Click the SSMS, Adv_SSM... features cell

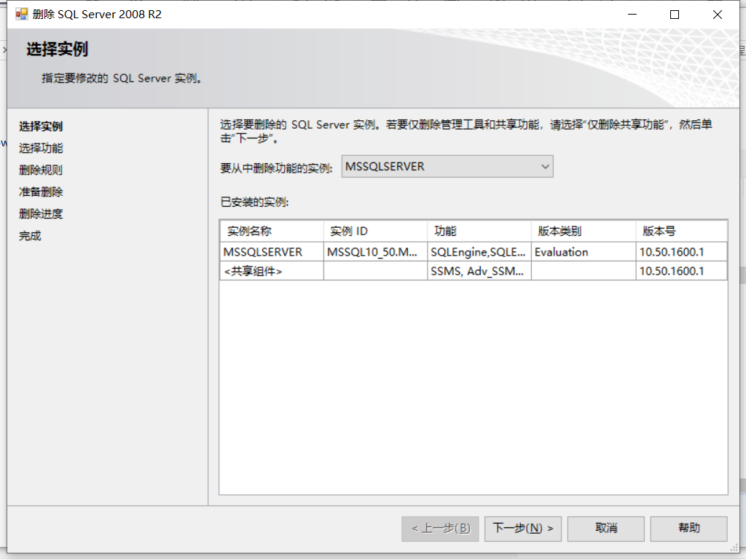479,271
